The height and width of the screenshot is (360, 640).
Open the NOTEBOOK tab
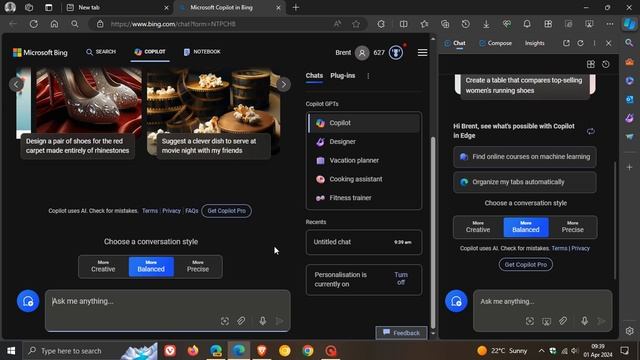click(x=202, y=52)
